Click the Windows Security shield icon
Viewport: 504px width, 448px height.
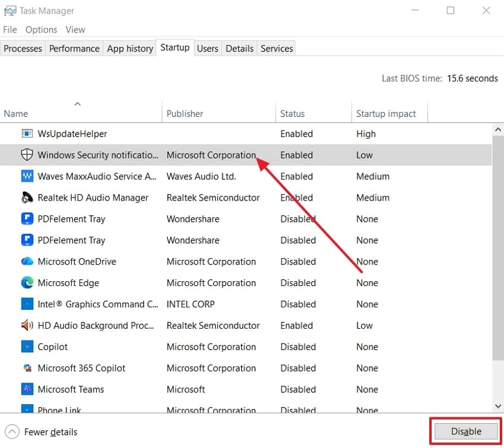pyautogui.click(x=27, y=154)
